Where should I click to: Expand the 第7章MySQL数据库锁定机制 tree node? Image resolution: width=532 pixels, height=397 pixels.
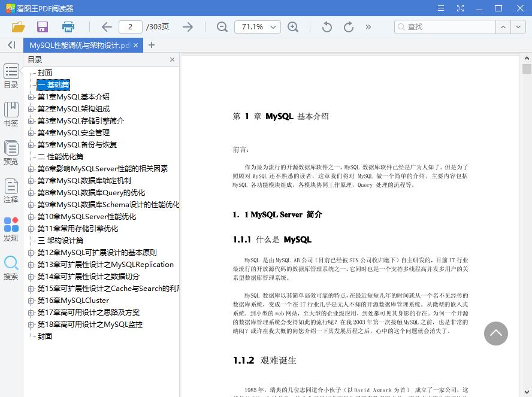click(31, 181)
